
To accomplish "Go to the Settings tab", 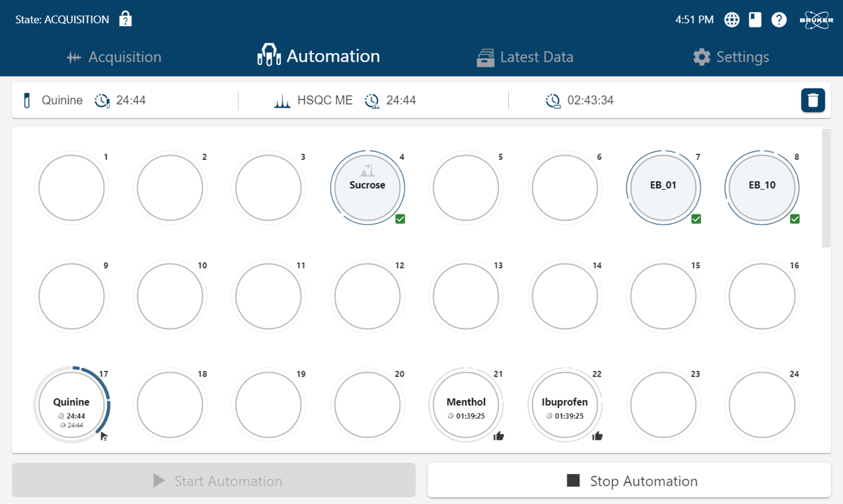I will [731, 57].
